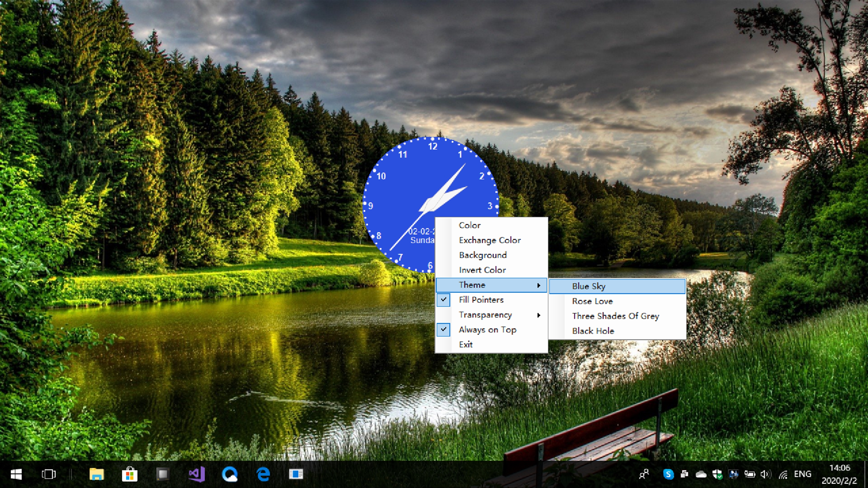Open OneDrive cloud tray icon

click(701, 474)
